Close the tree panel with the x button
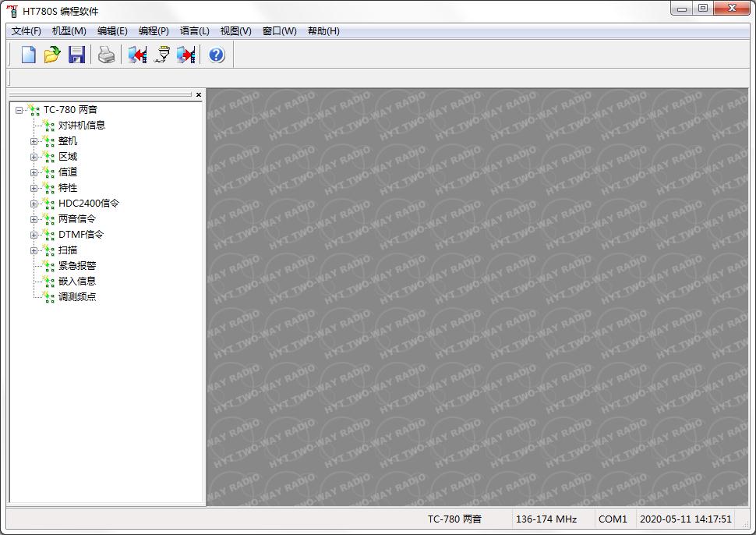 [199, 94]
